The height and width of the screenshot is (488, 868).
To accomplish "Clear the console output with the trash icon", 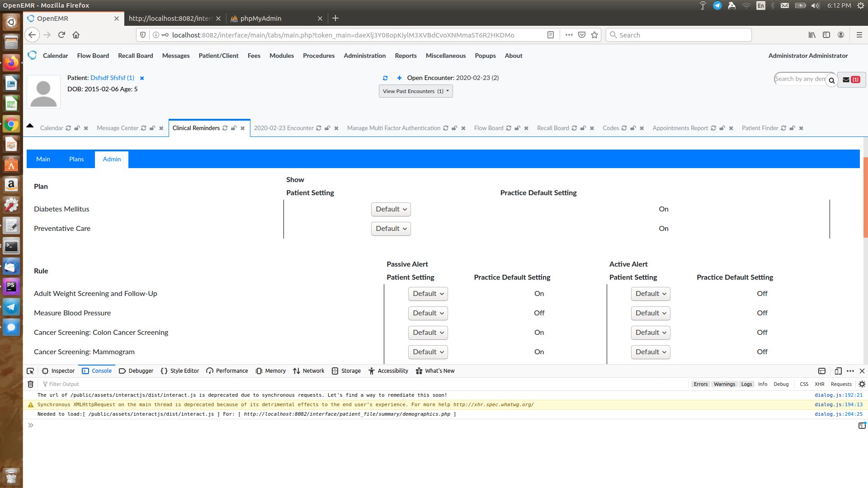I will point(30,384).
